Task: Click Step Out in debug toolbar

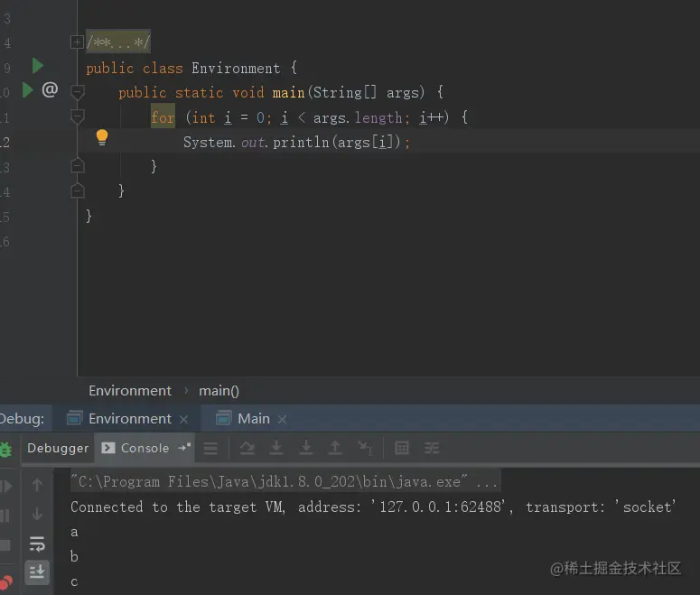Action: click(335, 447)
